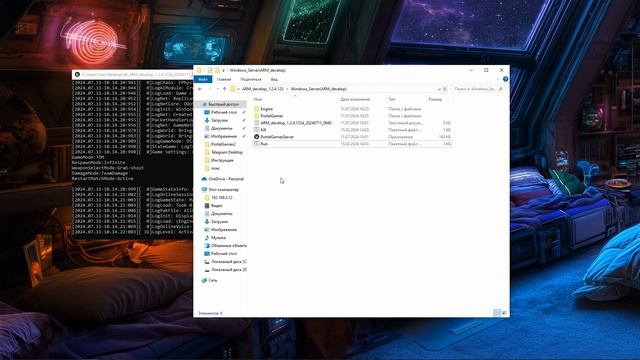Open the Объемные объекты 3D icon
This screenshot has height=360, width=640.
click(207, 246)
